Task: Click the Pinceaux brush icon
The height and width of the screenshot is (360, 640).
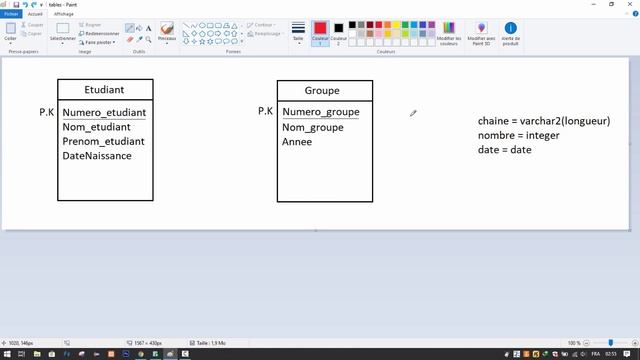Action: [x=167, y=28]
